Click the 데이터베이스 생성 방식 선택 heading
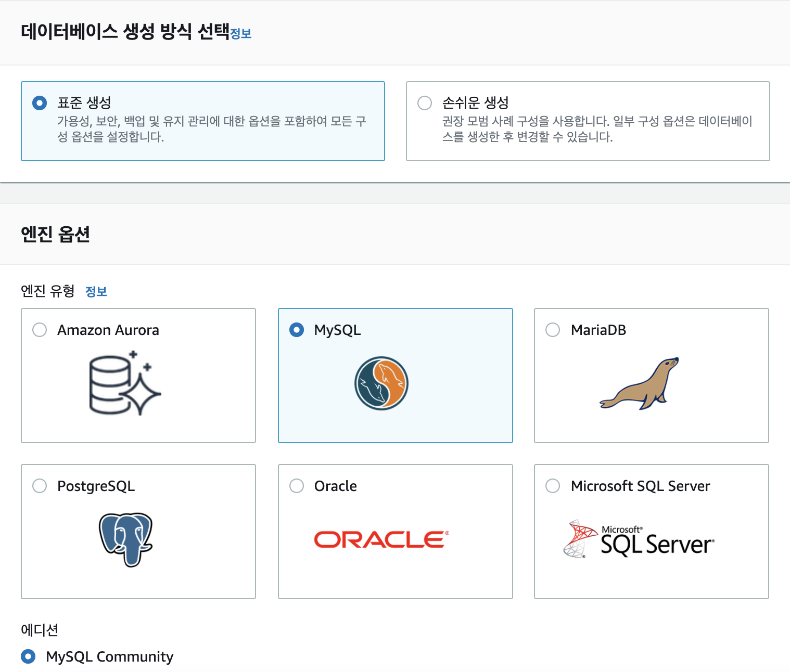 tap(125, 31)
